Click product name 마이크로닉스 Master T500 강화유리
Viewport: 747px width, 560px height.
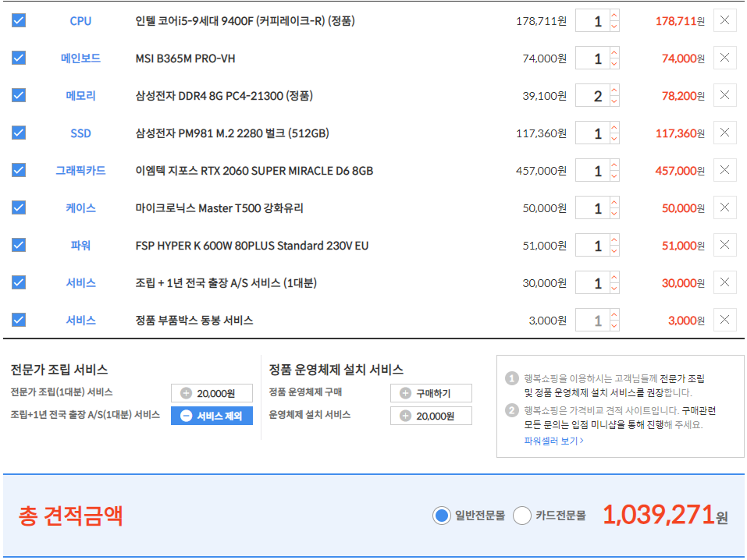(219, 208)
